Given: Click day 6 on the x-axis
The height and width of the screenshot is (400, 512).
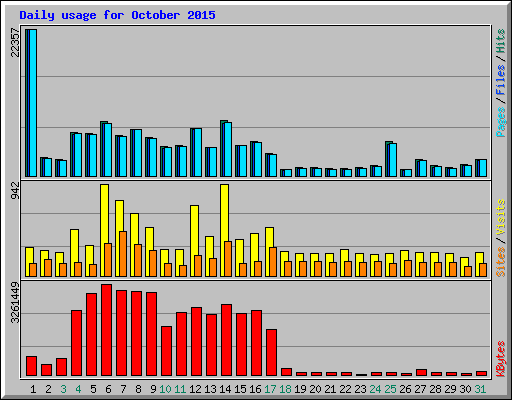Looking at the screenshot, I should pos(108,389).
